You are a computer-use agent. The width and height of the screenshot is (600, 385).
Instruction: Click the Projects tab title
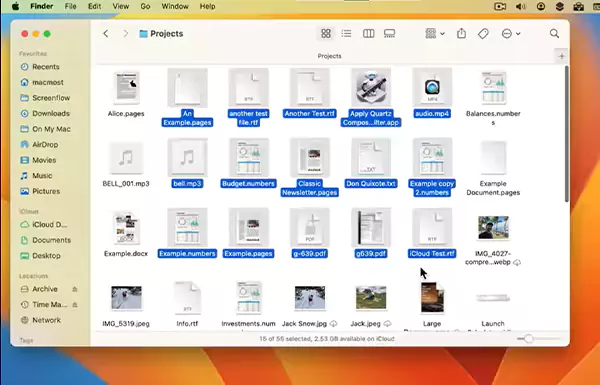[x=329, y=56]
